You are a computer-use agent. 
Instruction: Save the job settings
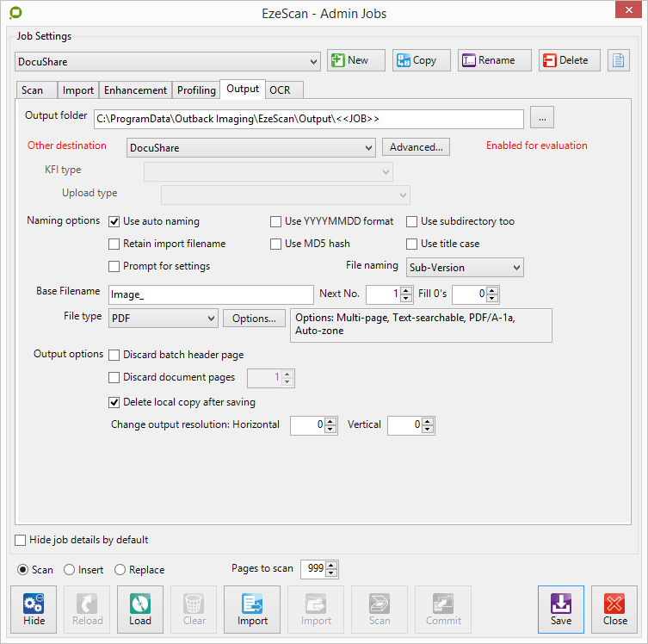point(560,609)
